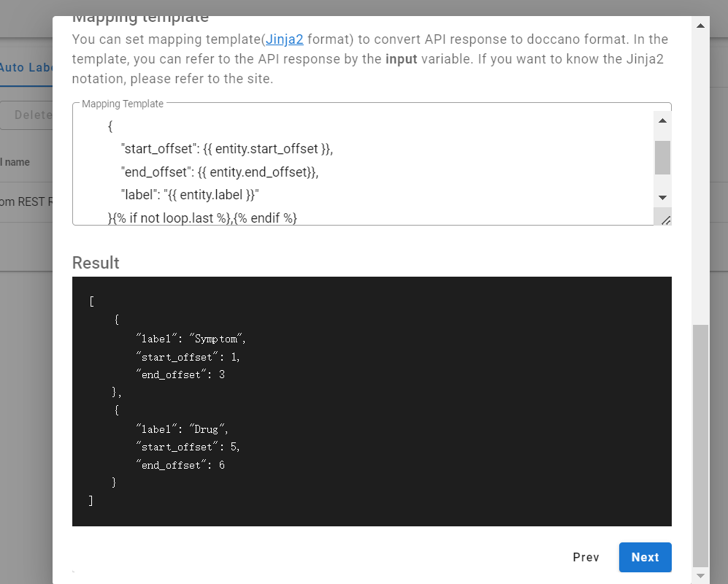
Task: Click the "start_offset" template line
Action: point(227,149)
